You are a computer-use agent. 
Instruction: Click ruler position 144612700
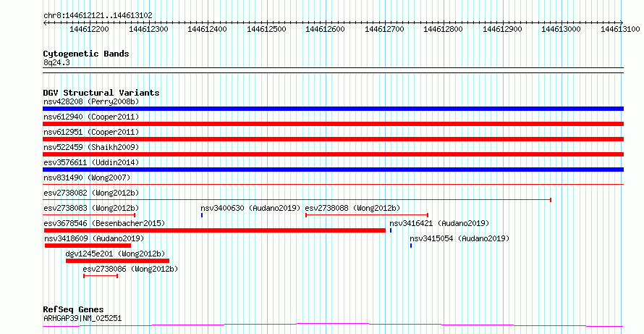point(384,29)
